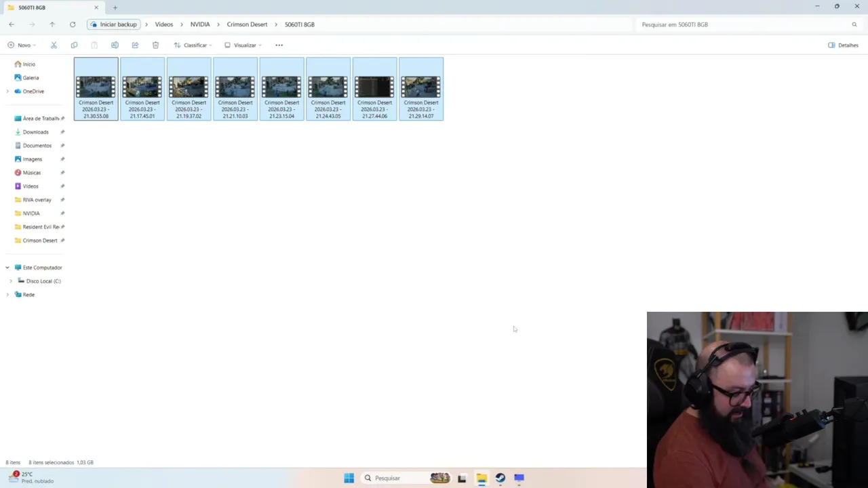Open Início in sidebar
Viewport: 868px width, 488px height.
point(28,64)
